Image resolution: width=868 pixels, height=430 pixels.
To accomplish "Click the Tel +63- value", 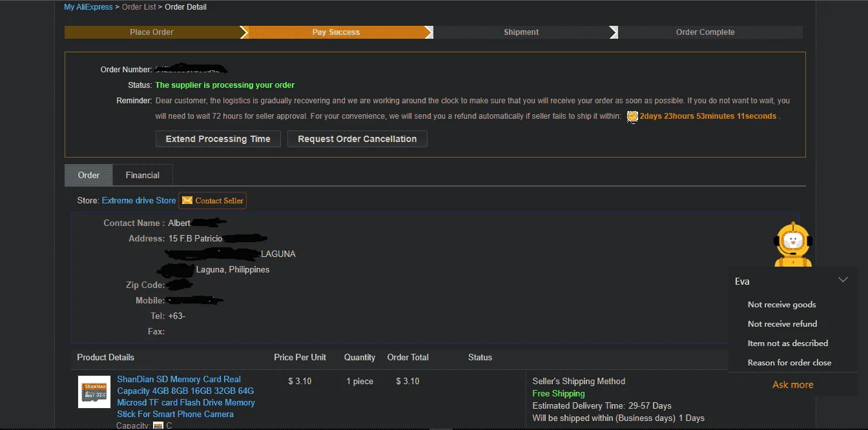I will click(176, 316).
